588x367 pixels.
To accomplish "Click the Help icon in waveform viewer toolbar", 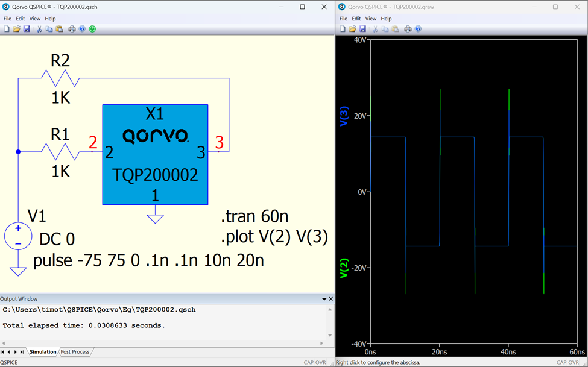I will [x=418, y=29].
